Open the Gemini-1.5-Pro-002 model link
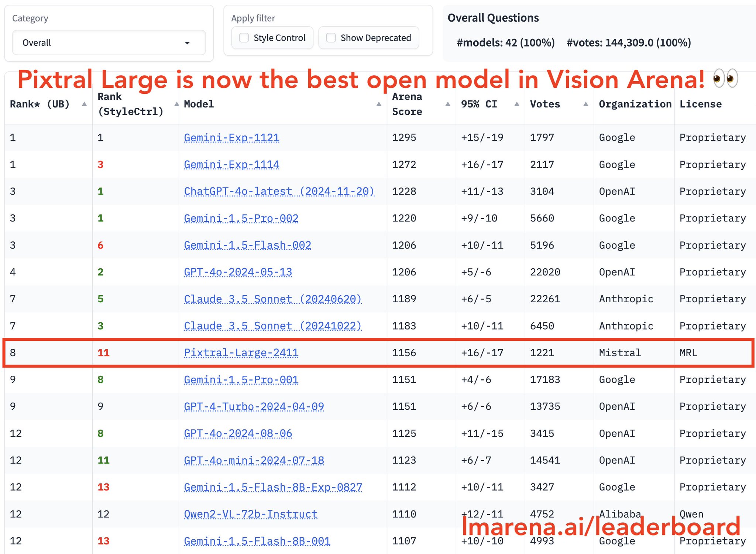The width and height of the screenshot is (756, 554). 241,218
